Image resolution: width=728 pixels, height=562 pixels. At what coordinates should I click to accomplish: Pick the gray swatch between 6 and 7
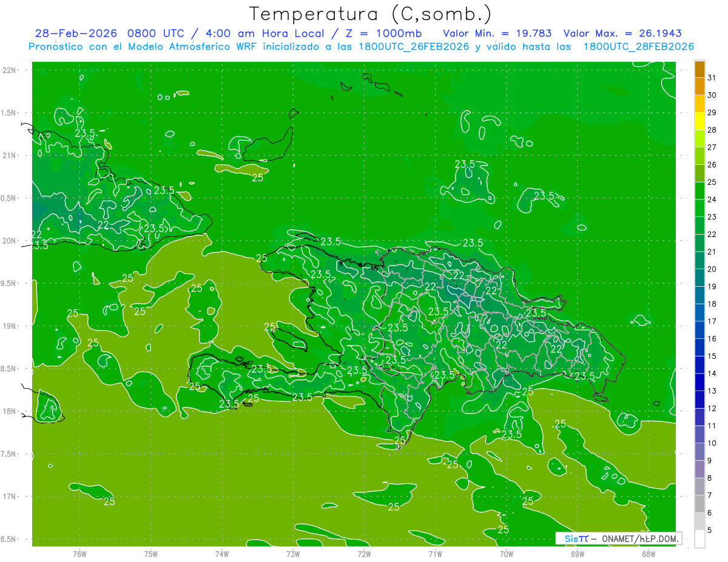pos(699,504)
